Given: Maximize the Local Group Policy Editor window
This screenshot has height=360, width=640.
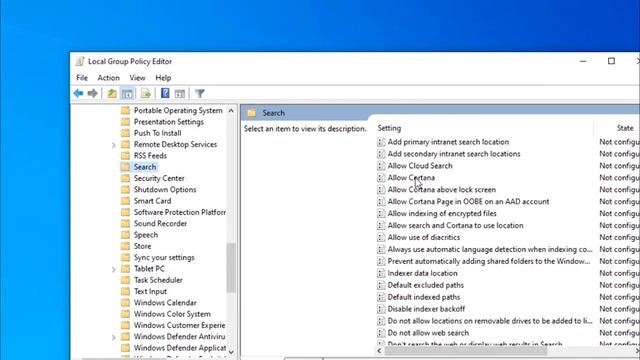Looking at the screenshot, I should [x=611, y=61].
